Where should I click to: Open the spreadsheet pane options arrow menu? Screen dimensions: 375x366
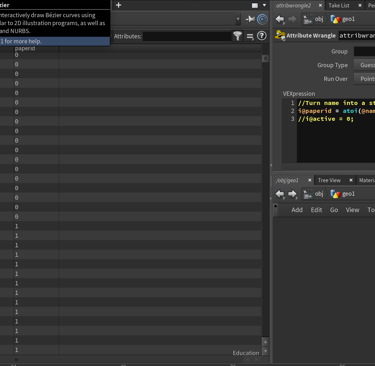point(264,5)
